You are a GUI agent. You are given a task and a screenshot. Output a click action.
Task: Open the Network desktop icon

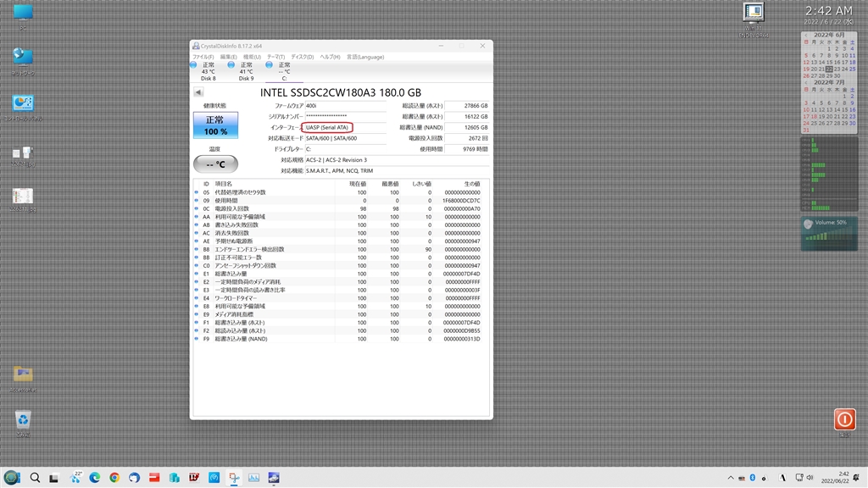tap(23, 61)
